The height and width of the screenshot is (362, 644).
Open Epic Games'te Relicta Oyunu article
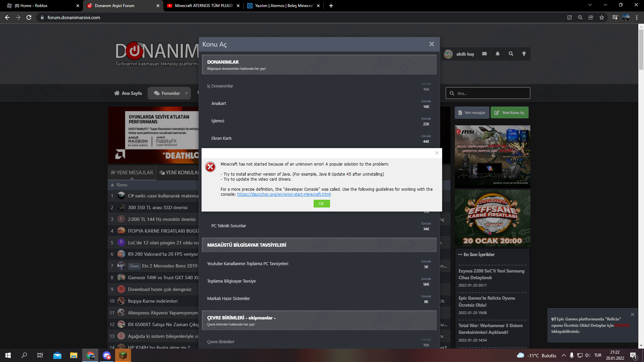[x=487, y=302]
